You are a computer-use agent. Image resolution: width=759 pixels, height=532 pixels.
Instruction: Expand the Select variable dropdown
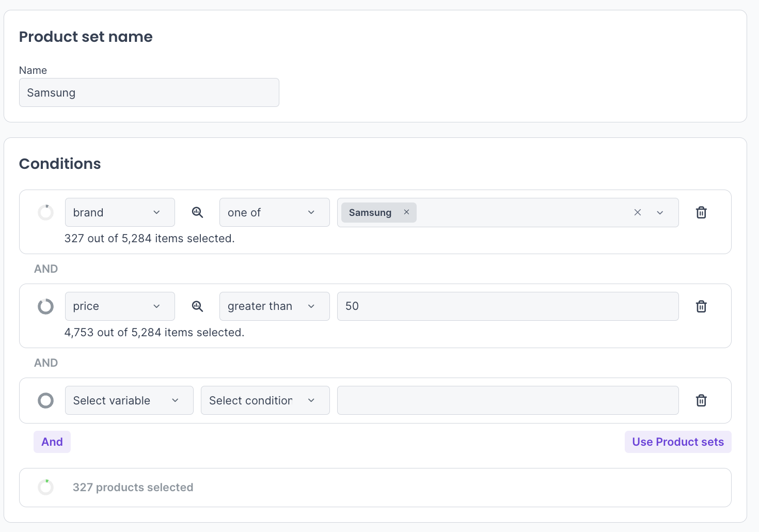pos(129,400)
